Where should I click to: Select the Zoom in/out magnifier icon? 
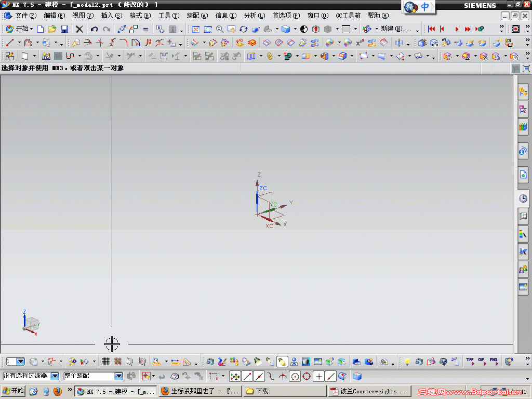tap(220, 29)
